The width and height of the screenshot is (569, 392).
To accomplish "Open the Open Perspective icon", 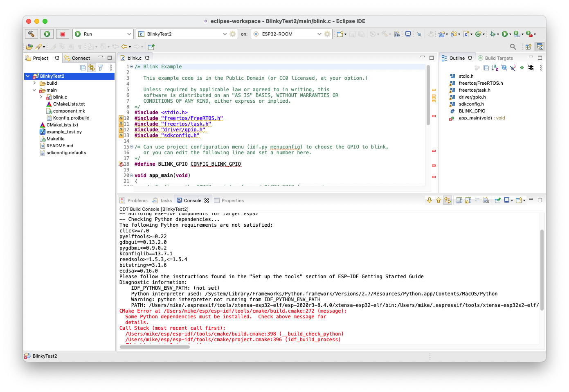I will click(x=528, y=47).
